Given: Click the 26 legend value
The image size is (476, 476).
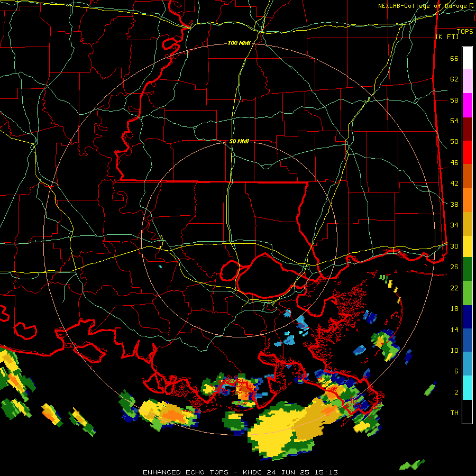Looking at the screenshot, I should (x=454, y=267).
